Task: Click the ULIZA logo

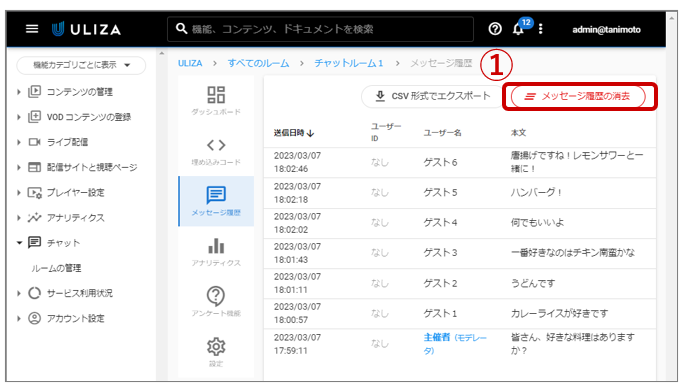Action: click(x=86, y=29)
